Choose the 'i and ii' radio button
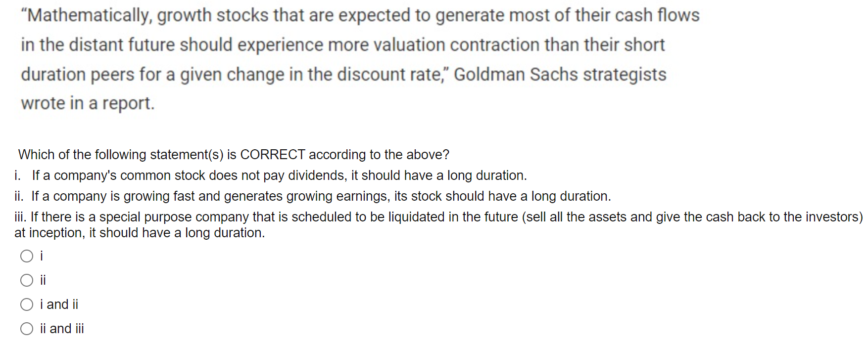 click(27, 304)
